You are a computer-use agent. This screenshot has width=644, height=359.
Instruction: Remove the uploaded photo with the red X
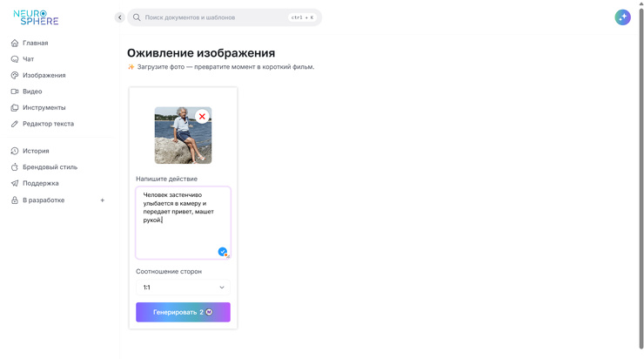202,117
